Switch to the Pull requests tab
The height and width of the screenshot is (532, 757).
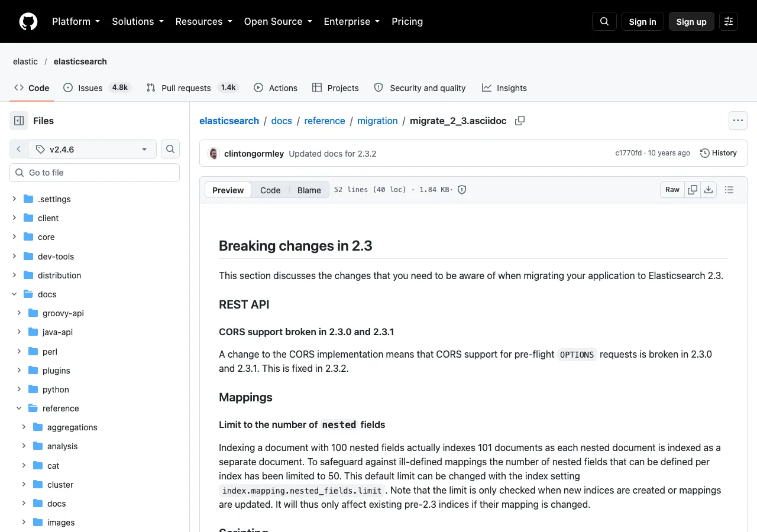pos(192,87)
